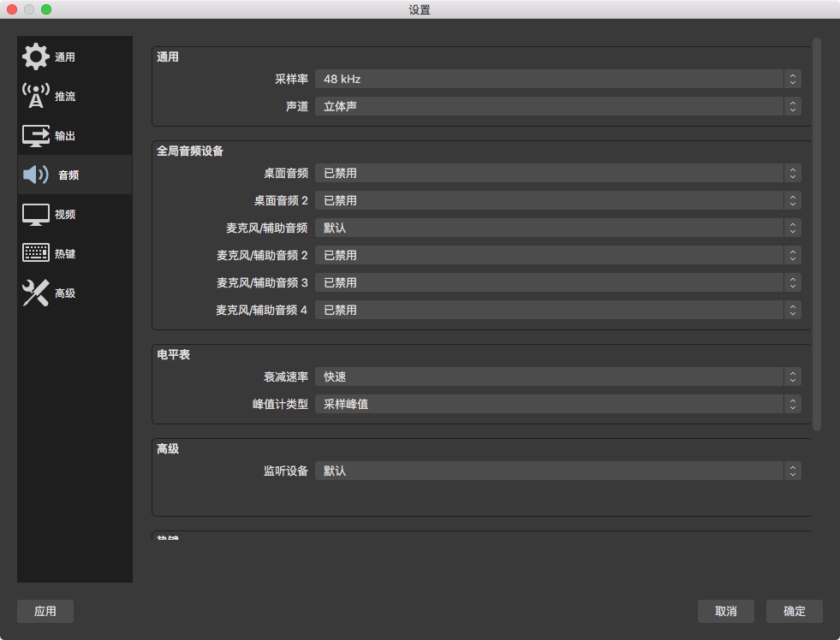This screenshot has width=840, height=640.
Task: Open 输出 settings via monitor-arrow icon
Action: (36, 135)
